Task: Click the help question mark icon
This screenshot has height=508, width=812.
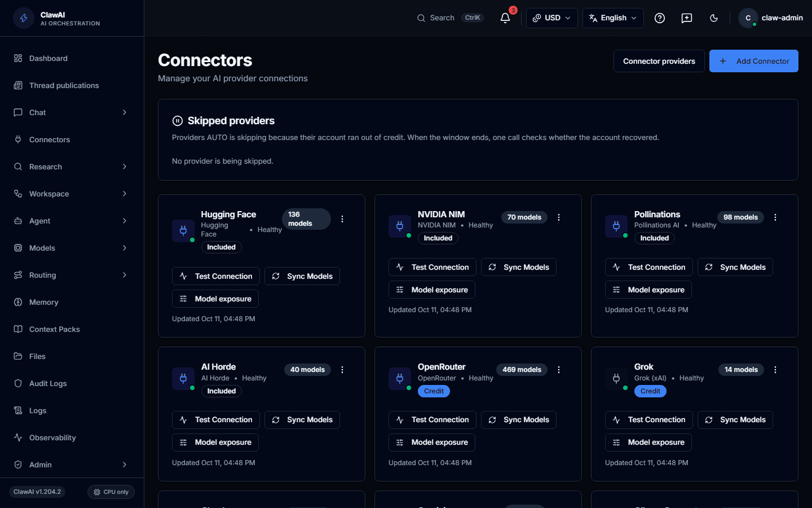Action: tap(660, 18)
